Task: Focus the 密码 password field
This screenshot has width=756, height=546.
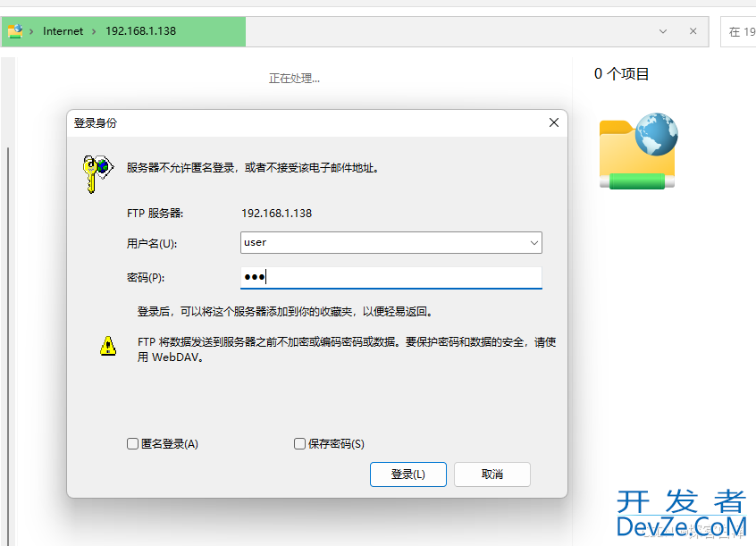Action: tap(391, 278)
